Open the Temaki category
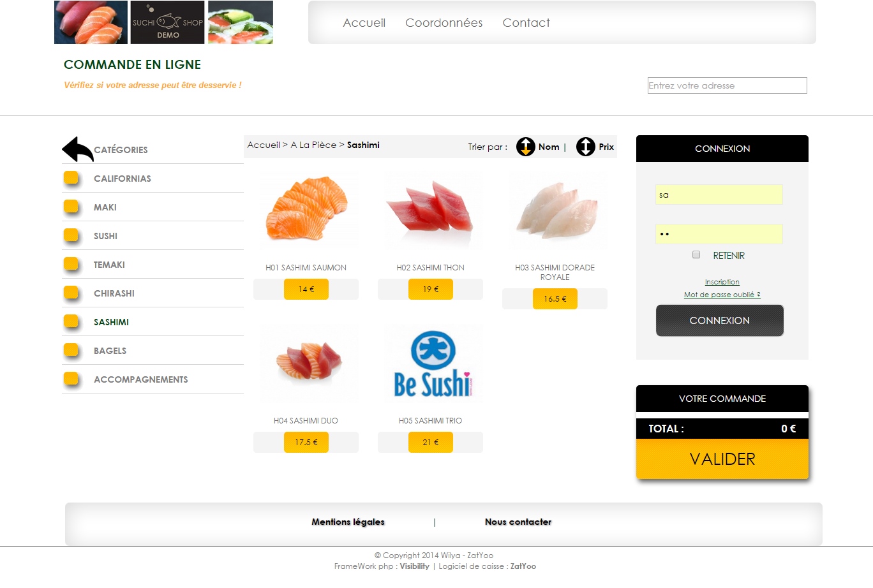 point(109,265)
